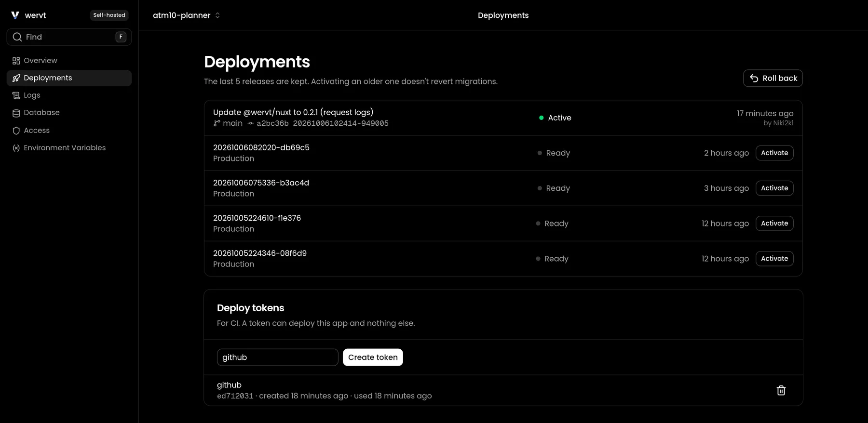The height and width of the screenshot is (423, 868).
Task: Click '17 minutes ago' timestamp
Action: click(x=765, y=113)
